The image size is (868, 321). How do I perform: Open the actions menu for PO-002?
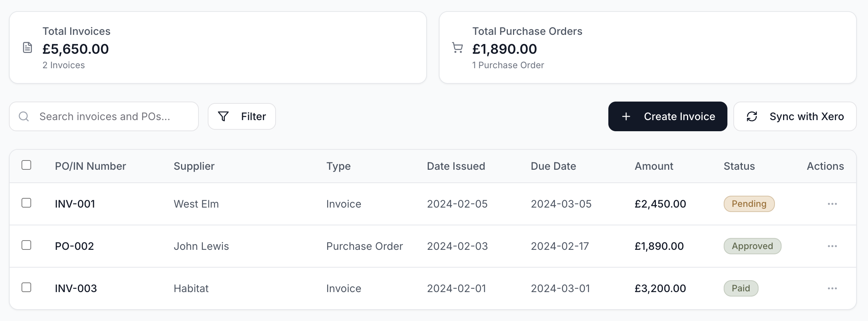point(832,246)
